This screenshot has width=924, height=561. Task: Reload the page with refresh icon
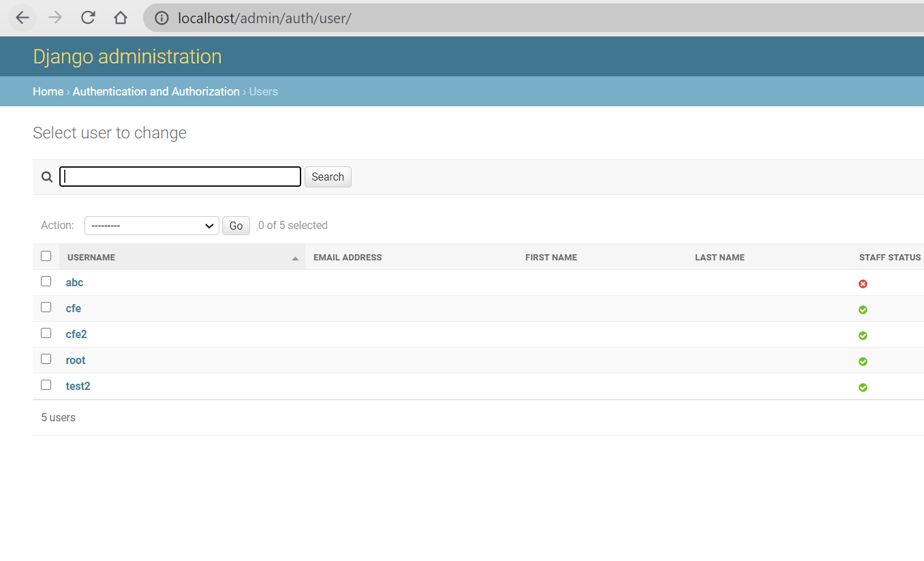click(88, 18)
